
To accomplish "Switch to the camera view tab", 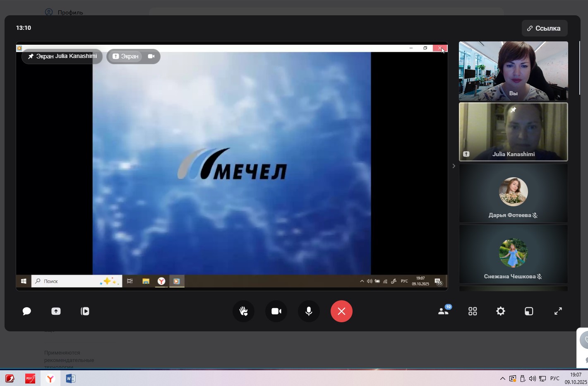I will tap(151, 56).
